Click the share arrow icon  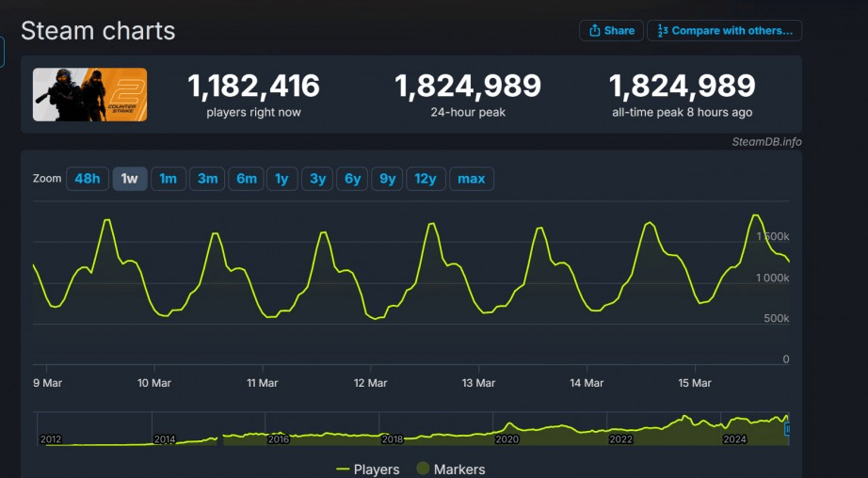click(x=595, y=30)
